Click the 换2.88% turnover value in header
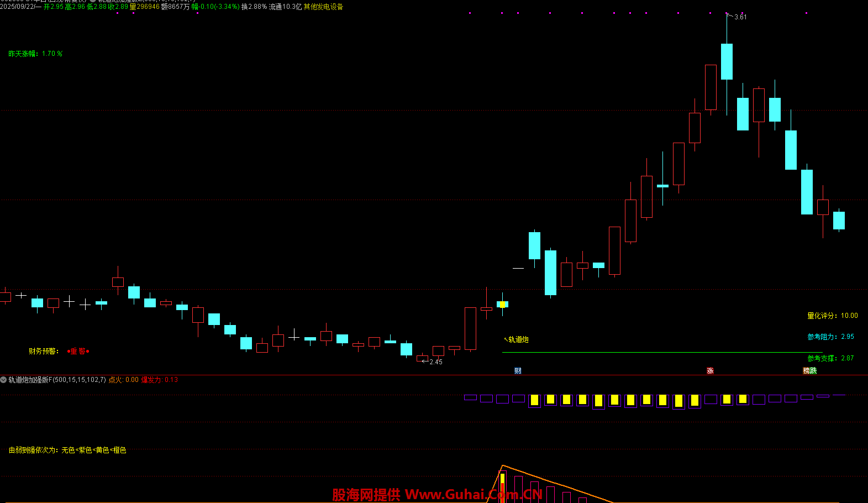868x503 pixels. (x=254, y=7)
